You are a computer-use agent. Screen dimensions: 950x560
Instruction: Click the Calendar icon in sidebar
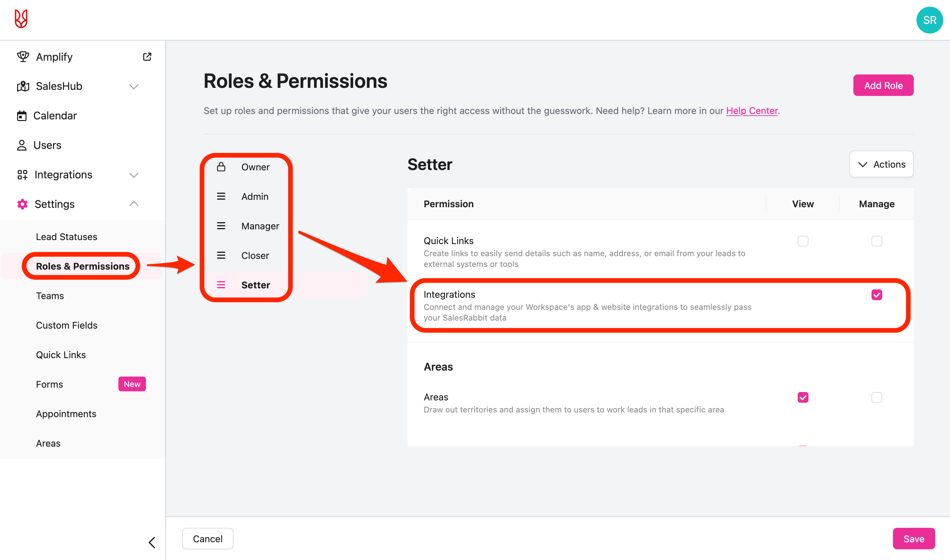point(22,116)
